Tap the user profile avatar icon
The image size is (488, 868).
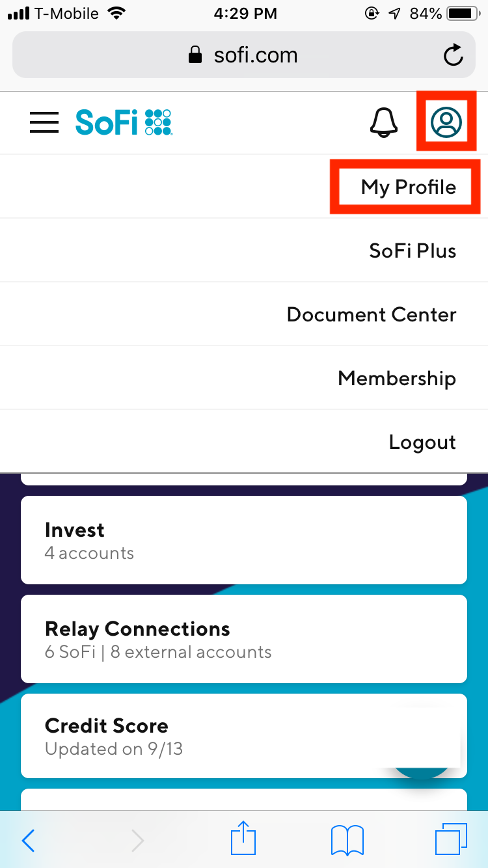(x=446, y=122)
